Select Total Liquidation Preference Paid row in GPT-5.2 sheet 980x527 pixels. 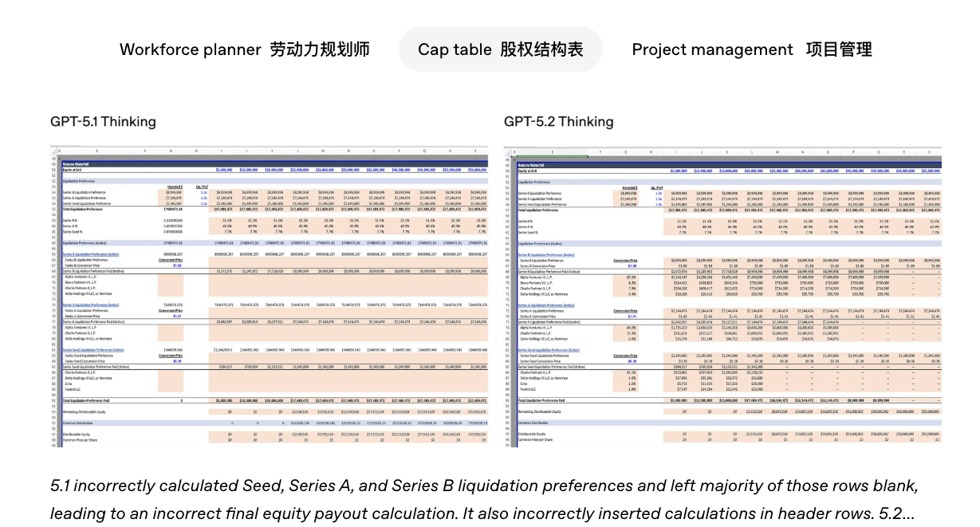(x=541, y=400)
